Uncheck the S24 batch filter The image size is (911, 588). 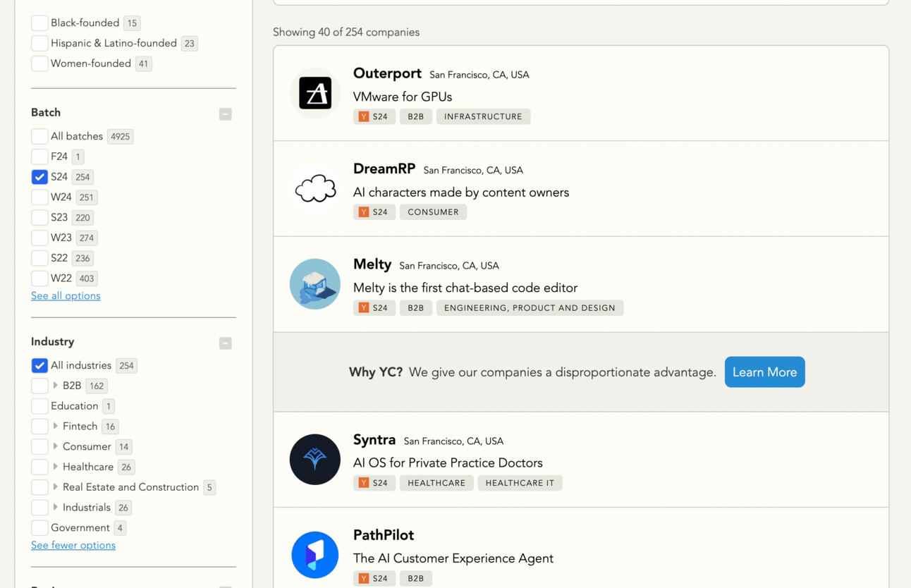click(x=39, y=177)
